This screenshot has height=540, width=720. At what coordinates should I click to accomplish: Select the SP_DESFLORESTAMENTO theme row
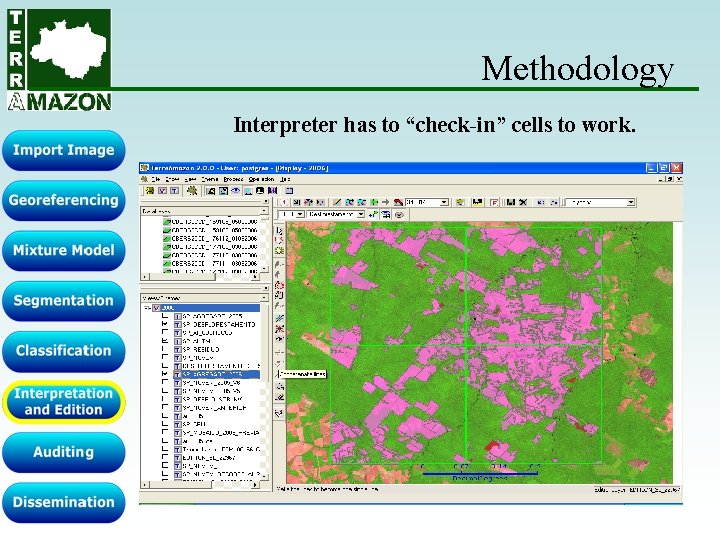pyautogui.click(x=219, y=324)
